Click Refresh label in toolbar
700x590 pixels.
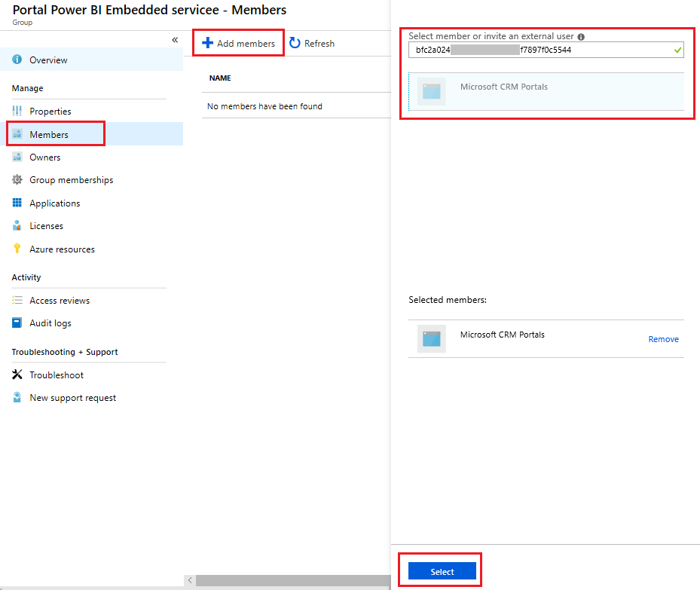pyautogui.click(x=319, y=43)
